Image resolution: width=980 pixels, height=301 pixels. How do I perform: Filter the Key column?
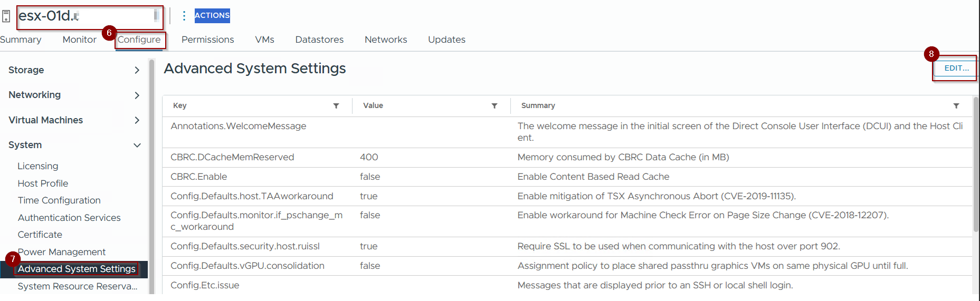[336, 106]
